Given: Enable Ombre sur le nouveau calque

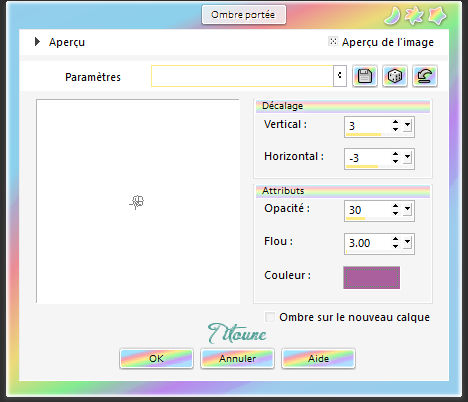Looking at the screenshot, I should 270,317.
